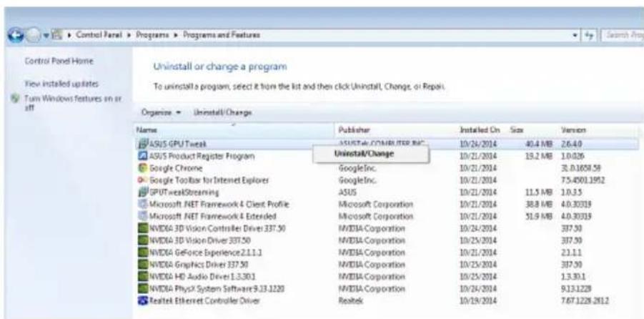Click the NVIDIA HD Audio Driver icon
The height and width of the screenshot is (319, 644).
(x=143, y=276)
